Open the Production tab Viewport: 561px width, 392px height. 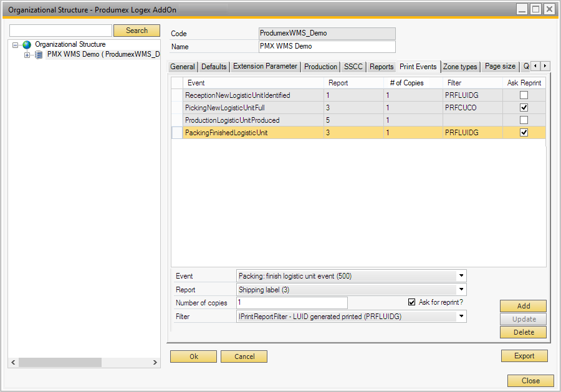click(320, 67)
